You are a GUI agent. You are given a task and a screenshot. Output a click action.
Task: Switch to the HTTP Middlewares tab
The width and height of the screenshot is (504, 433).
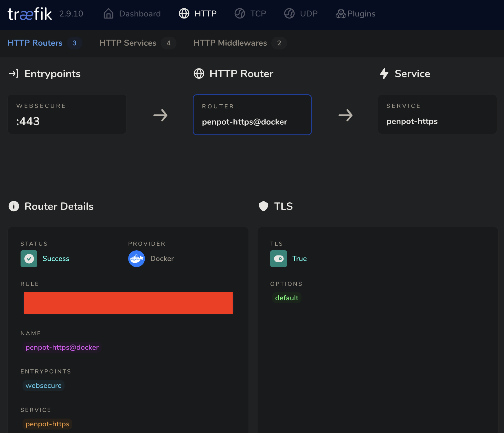click(x=240, y=43)
